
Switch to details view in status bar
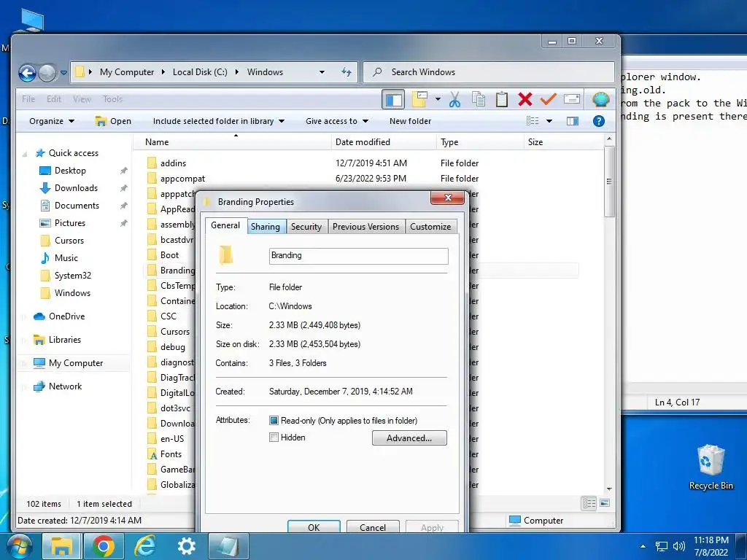click(589, 503)
